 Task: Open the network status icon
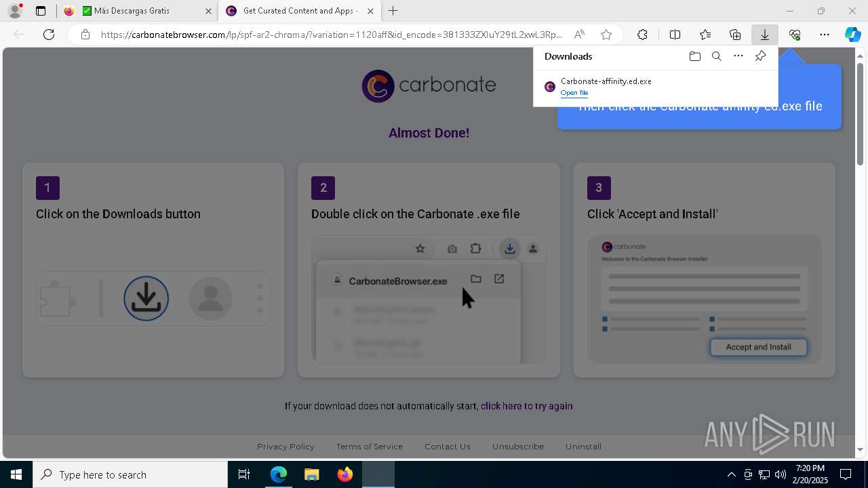coord(764,474)
